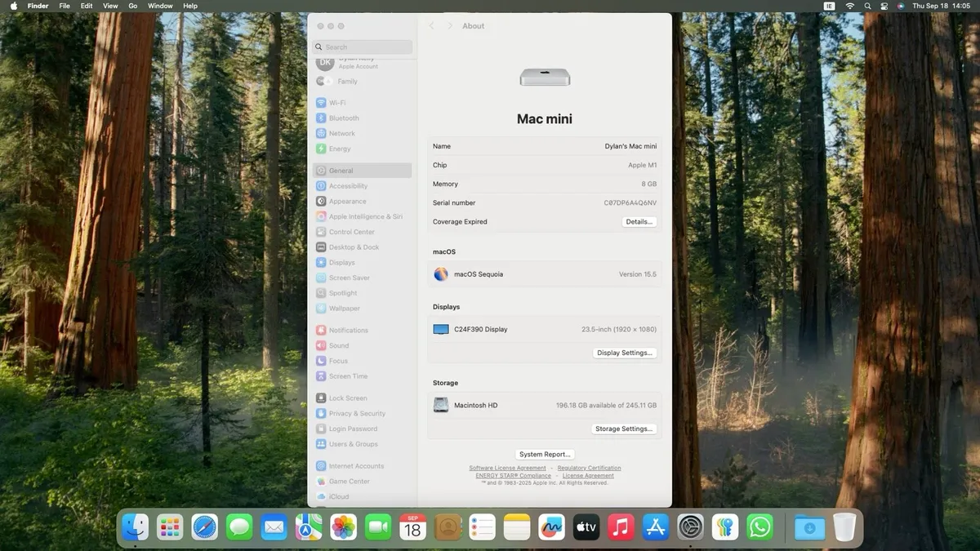Open Wi-Fi settings in the sidebar

[362, 103]
